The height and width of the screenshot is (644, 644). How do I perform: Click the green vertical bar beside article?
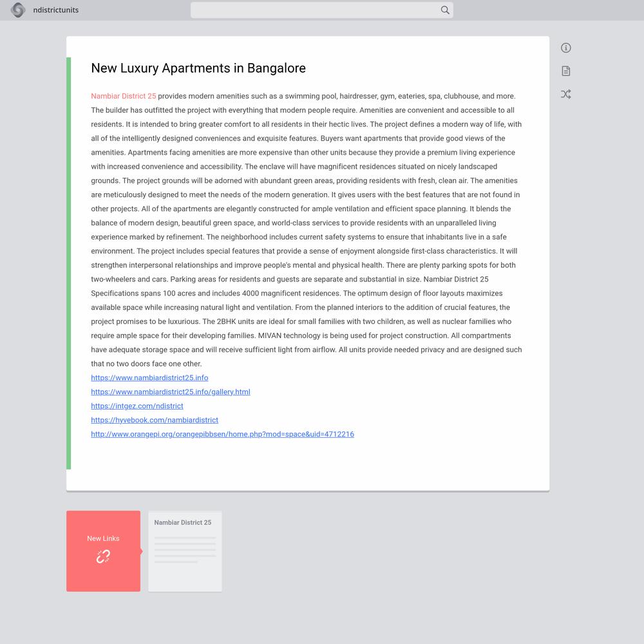69,263
